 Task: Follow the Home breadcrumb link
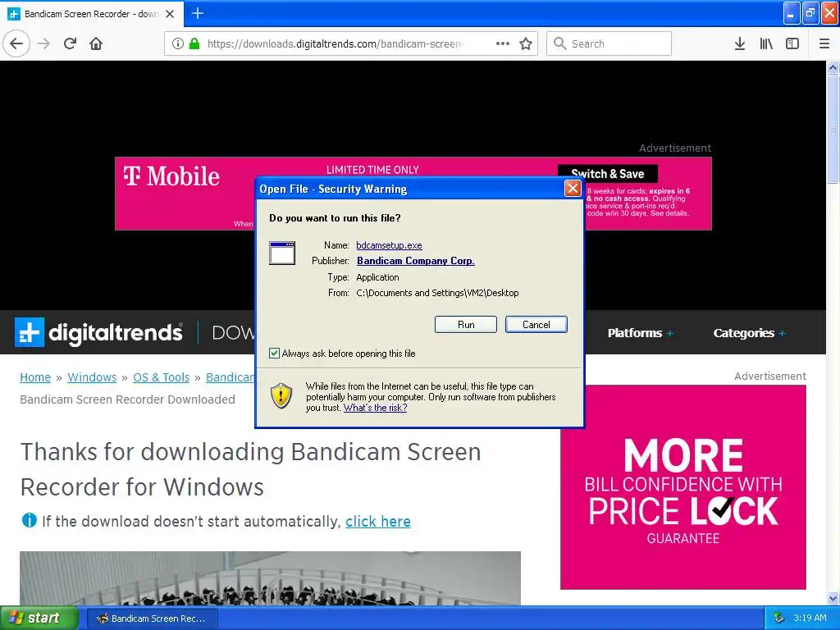pyautogui.click(x=35, y=377)
